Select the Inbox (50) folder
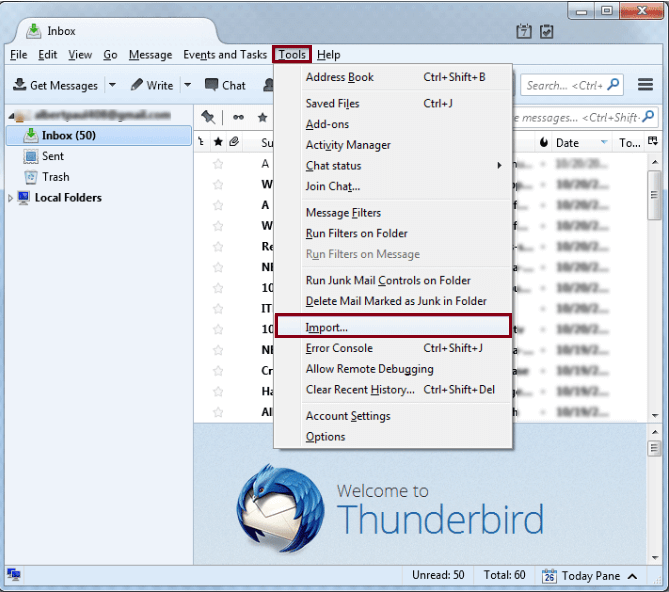Screen dimensions: 669x592 pyautogui.click(x=99, y=135)
